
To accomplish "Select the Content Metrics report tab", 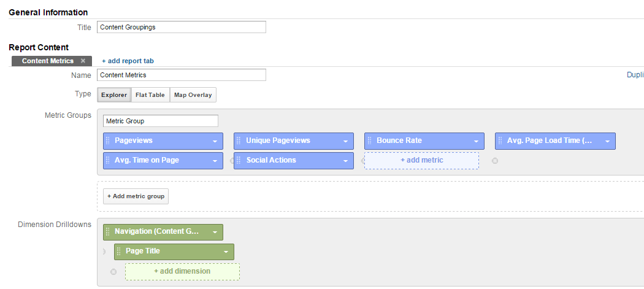I will point(48,61).
